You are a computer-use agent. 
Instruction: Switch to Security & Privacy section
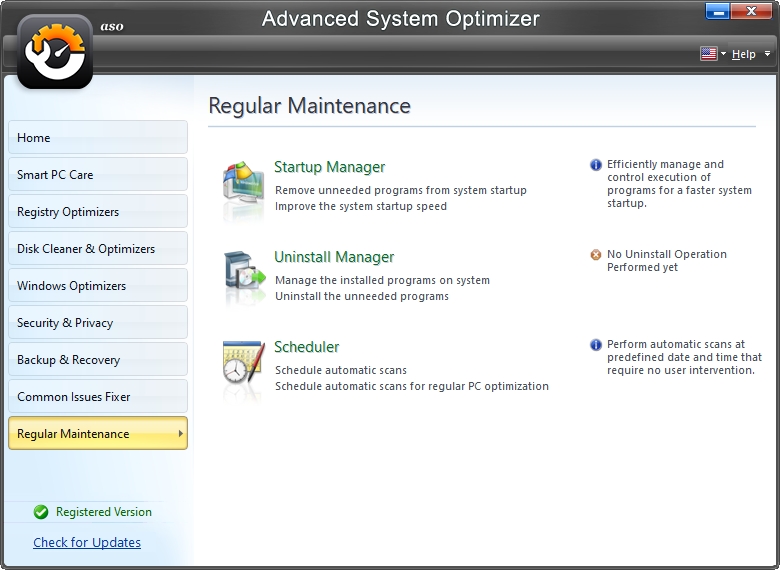click(97, 323)
